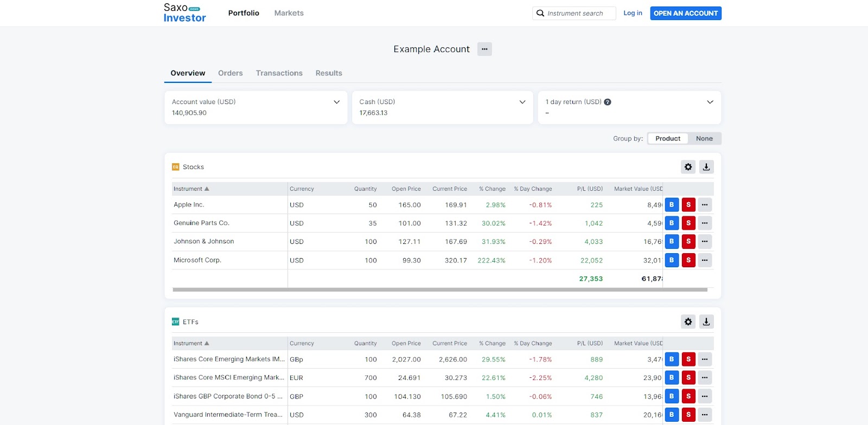Open 1 day return help tooltip icon
Screen dimensions: 868x425
(x=608, y=102)
